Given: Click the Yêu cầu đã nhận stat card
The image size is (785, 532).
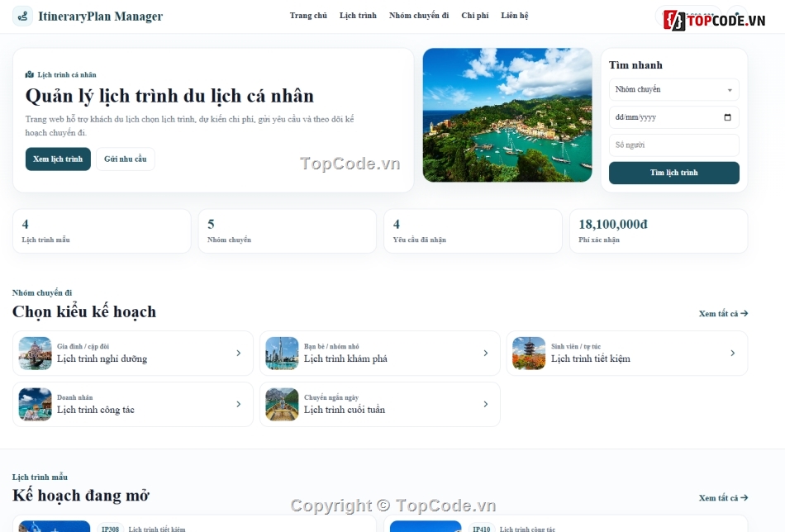Looking at the screenshot, I should (473, 231).
